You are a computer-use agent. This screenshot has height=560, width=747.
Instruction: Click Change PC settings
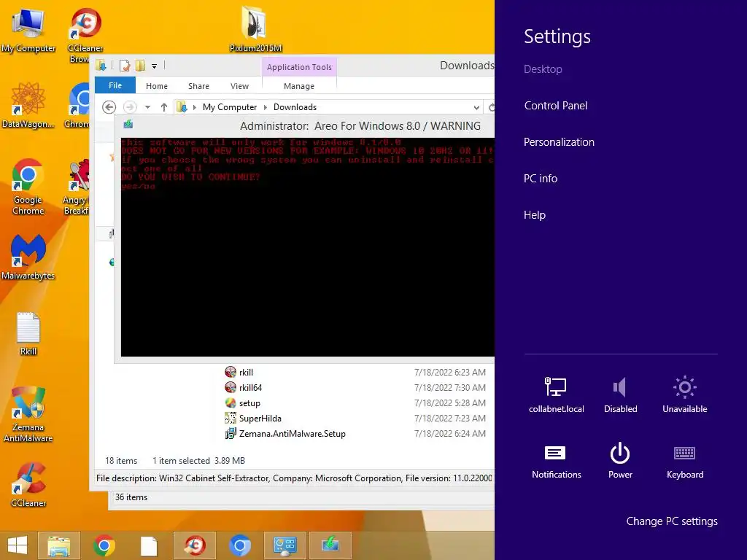click(x=672, y=521)
